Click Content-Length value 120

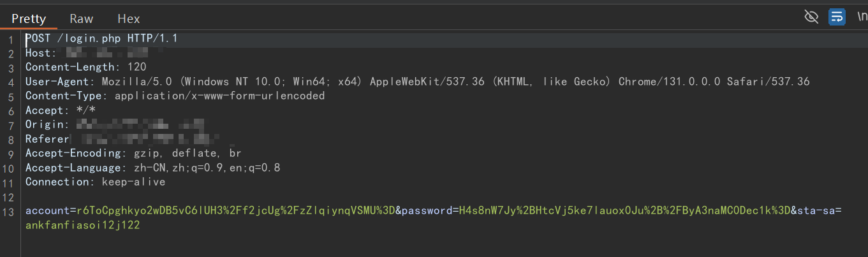pos(136,67)
